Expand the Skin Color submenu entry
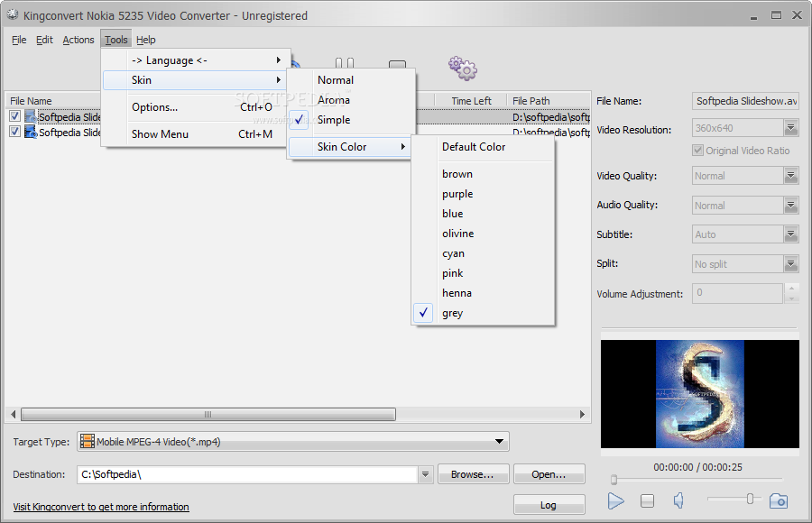812x523 pixels. [x=349, y=147]
